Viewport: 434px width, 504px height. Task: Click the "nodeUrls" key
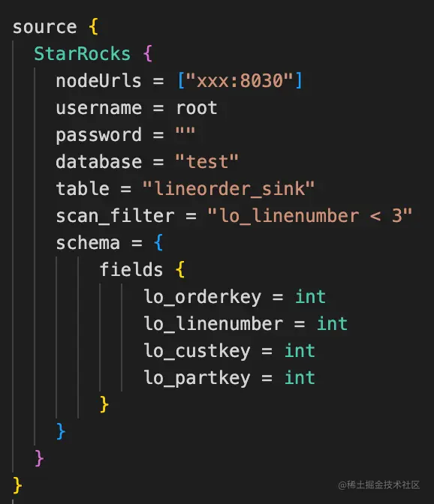tap(98, 81)
